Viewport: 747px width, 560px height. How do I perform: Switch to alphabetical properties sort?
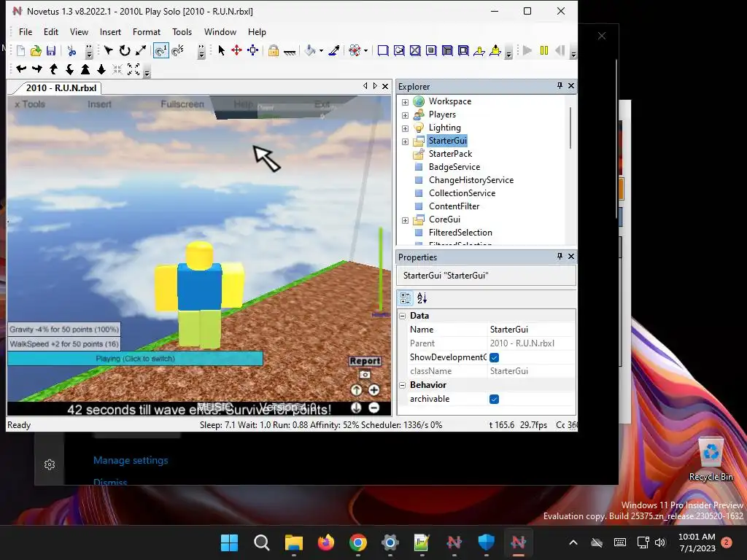(422, 298)
